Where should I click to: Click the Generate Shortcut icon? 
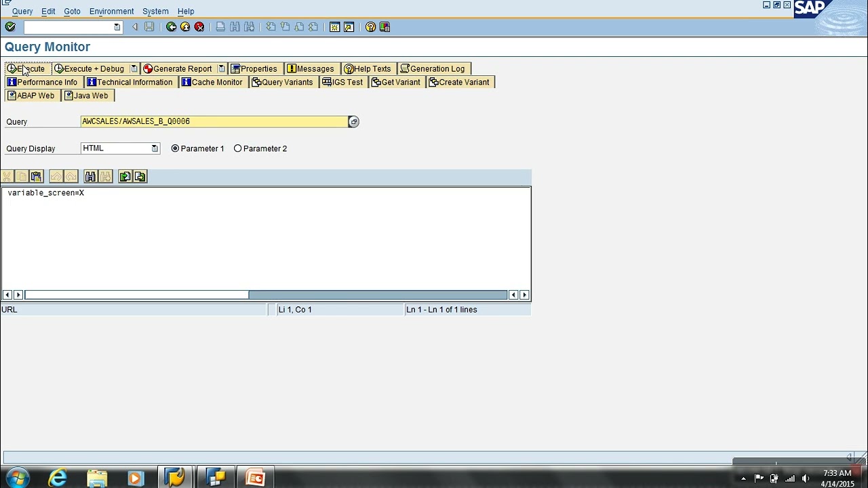(349, 27)
